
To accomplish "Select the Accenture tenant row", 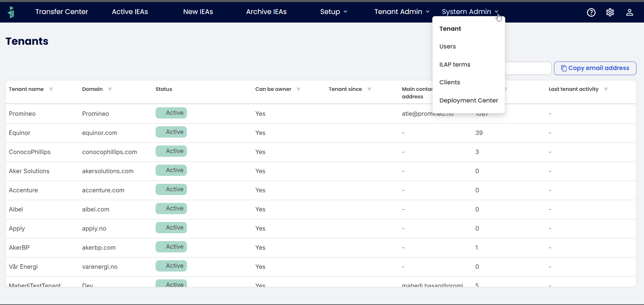I will (x=321, y=190).
